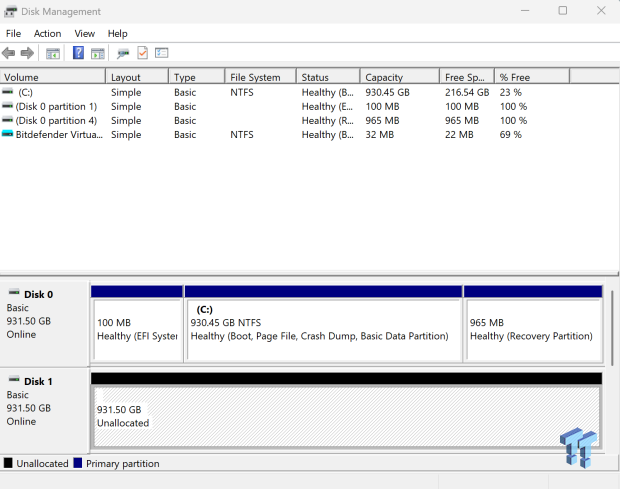Image resolution: width=620 pixels, height=489 pixels.
Task: Sort by the % Free column header
Action: (x=532, y=77)
